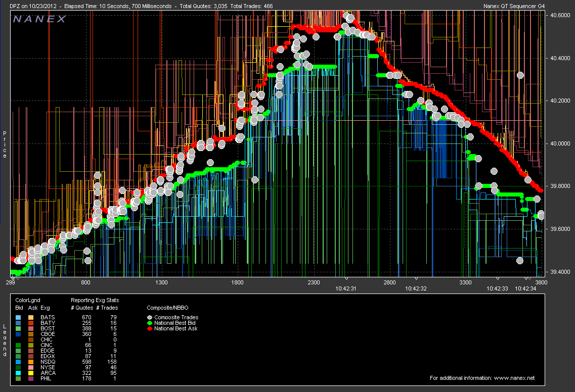Select the CINC bid color swatch
The image size is (575, 392).
click(x=18, y=345)
